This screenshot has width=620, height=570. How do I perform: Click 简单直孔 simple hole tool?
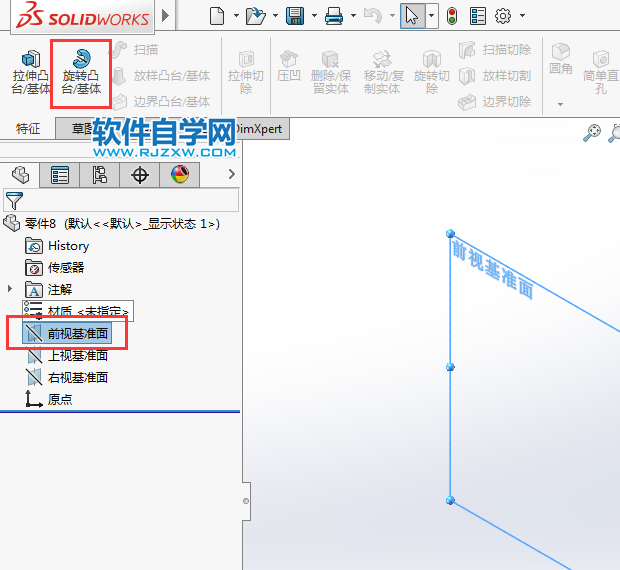click(x=601, y=72)
